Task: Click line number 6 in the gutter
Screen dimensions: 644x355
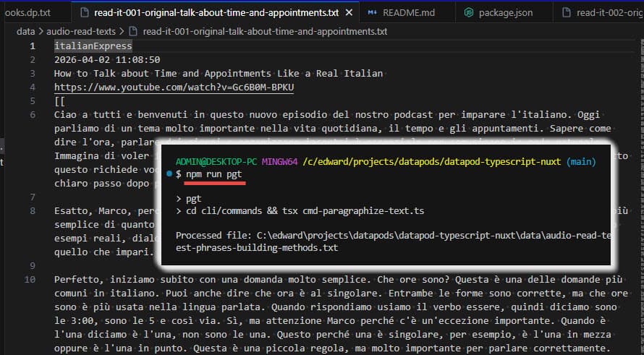Action: click(33, 115)
